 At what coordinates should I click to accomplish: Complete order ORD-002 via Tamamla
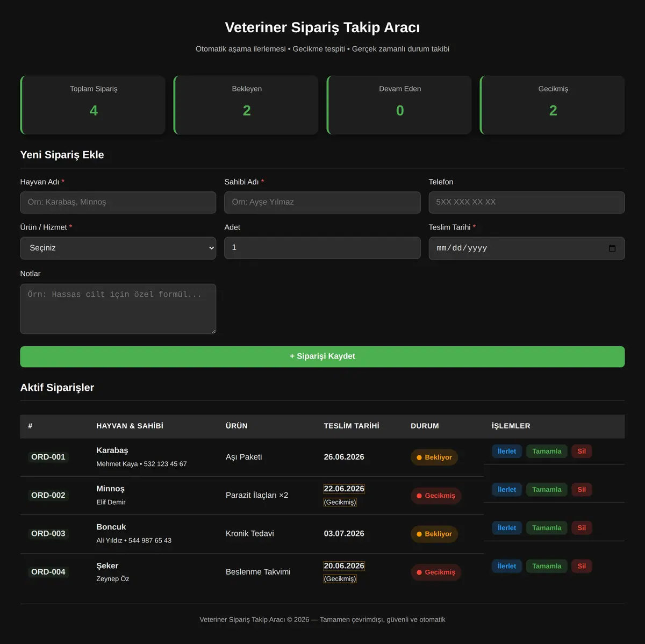pyautogui.click(x=547, y=490)
